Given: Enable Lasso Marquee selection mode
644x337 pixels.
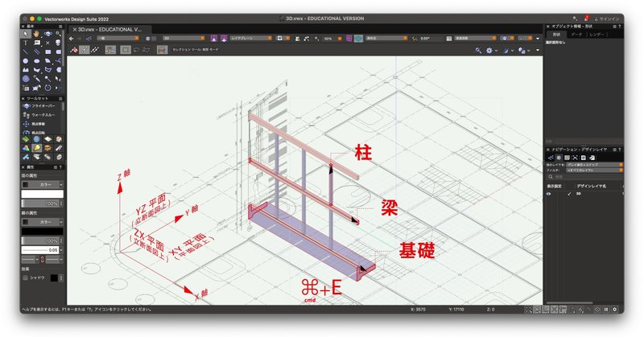Looking at the screenshot, I should [136, 50].
